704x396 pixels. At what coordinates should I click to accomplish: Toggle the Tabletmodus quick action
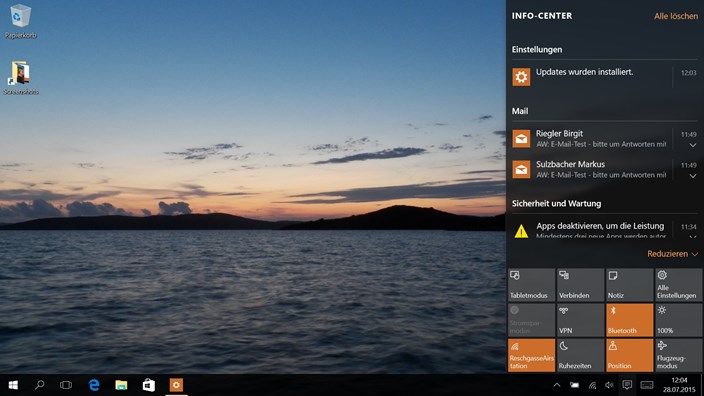point(531,285)
